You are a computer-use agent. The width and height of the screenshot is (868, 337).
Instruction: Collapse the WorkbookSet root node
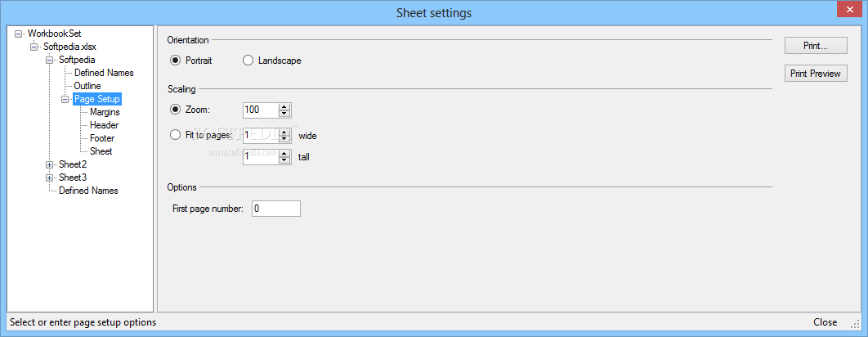click(18, 34)
